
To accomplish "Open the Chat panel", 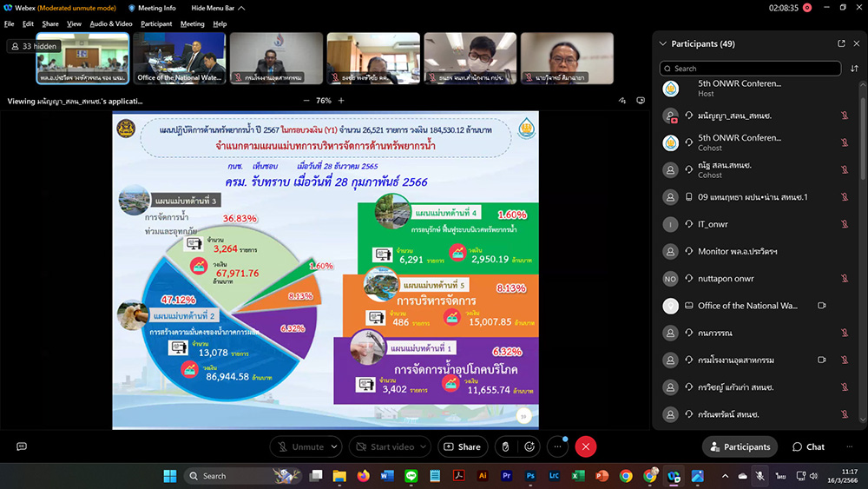I will pos(808,446).
